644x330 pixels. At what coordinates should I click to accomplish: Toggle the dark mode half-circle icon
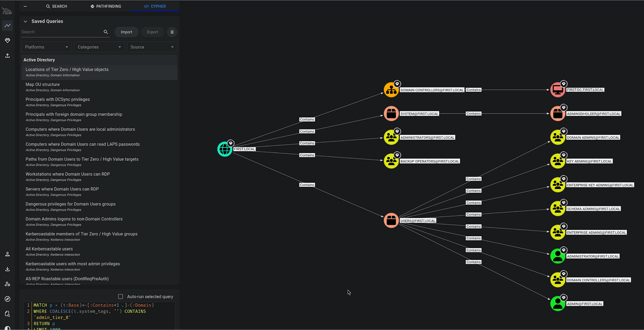click(7, 328)
